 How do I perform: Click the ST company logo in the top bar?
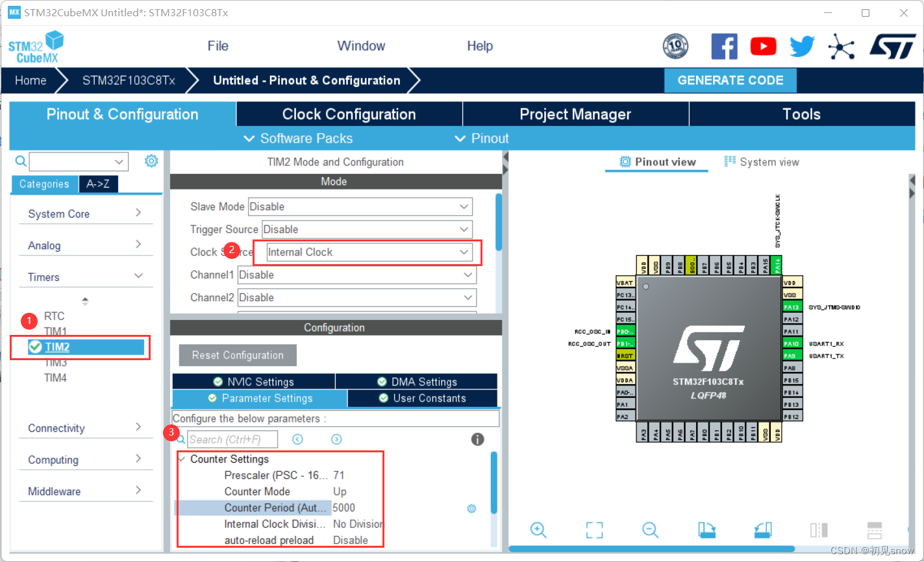coord(893,47)
